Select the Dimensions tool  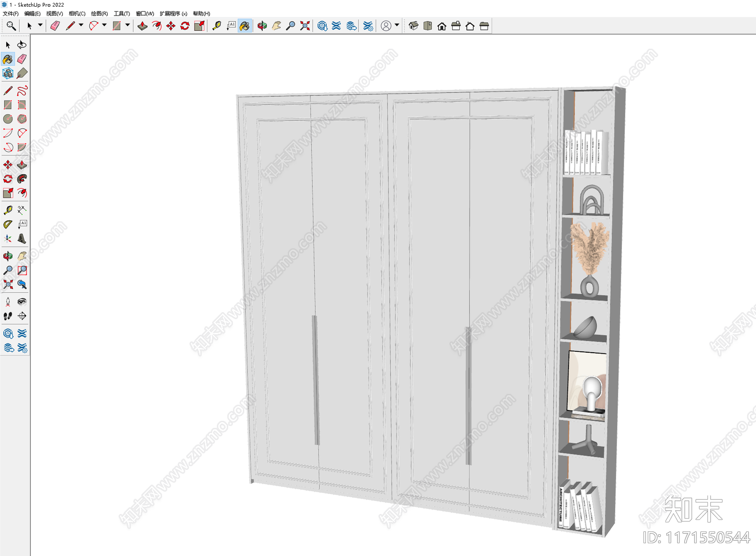[x=22, y=210]
